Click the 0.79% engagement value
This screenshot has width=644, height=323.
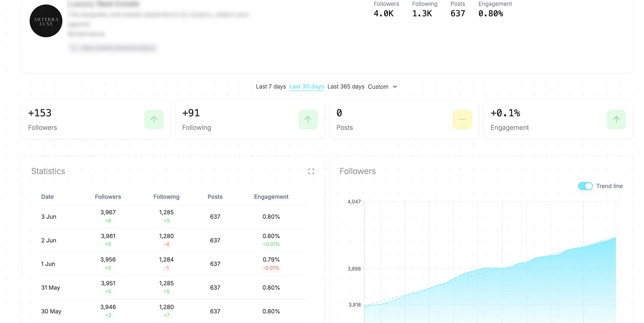[271, 260]
